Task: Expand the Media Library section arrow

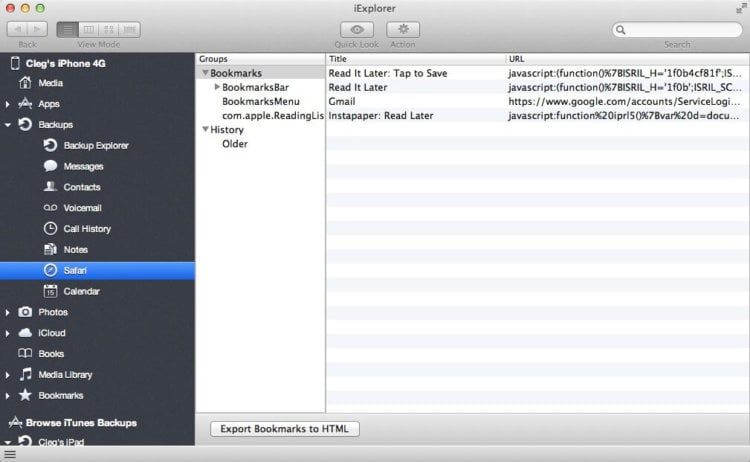Action: pos(7,375)
